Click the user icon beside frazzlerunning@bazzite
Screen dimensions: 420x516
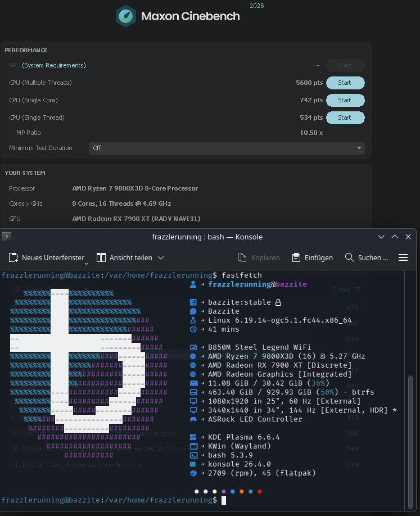coord(193,284)
